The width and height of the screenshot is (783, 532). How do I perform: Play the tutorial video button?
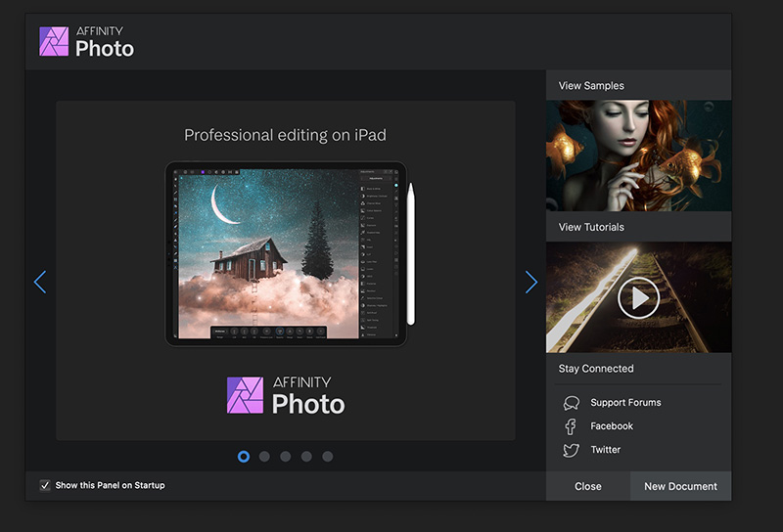(638, 298)
